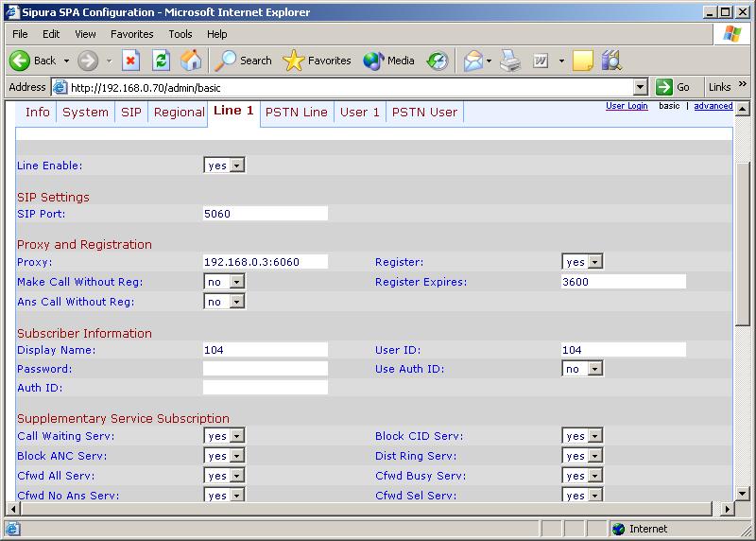The width and height of the screenshot is (756, 541).
Task: Switch to the PSTN Line tab
Action: 296,112
